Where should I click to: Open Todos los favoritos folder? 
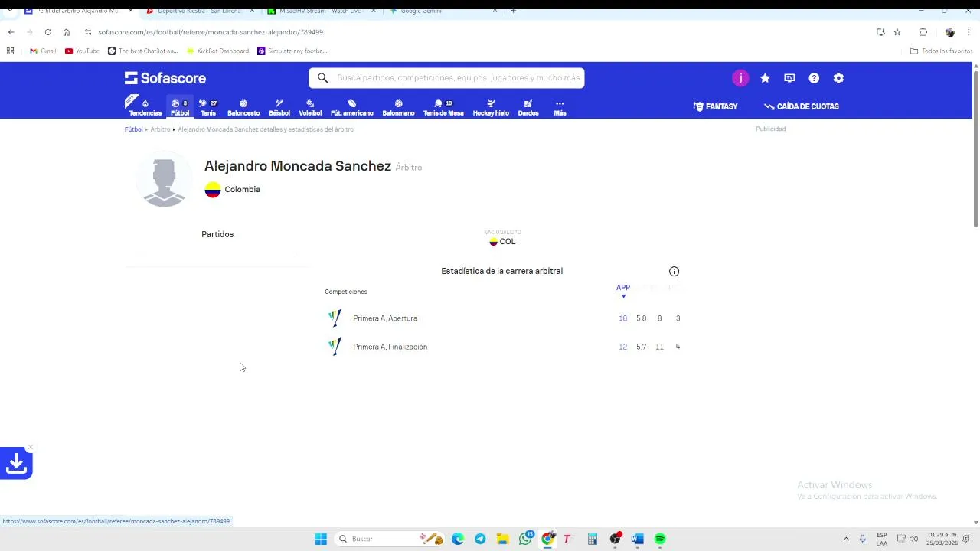pyautogui.click(x=941, y=51)
